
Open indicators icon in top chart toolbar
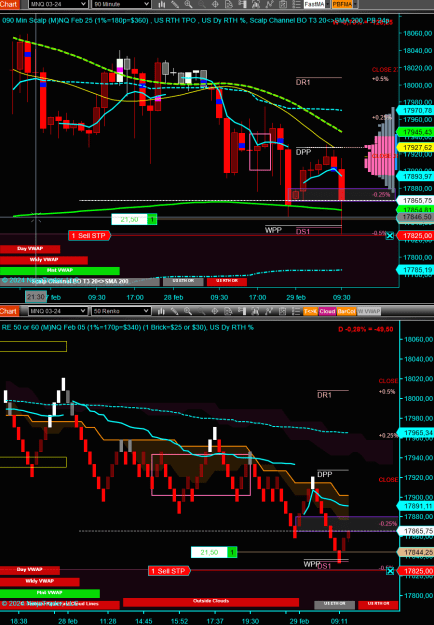point(269,4)
